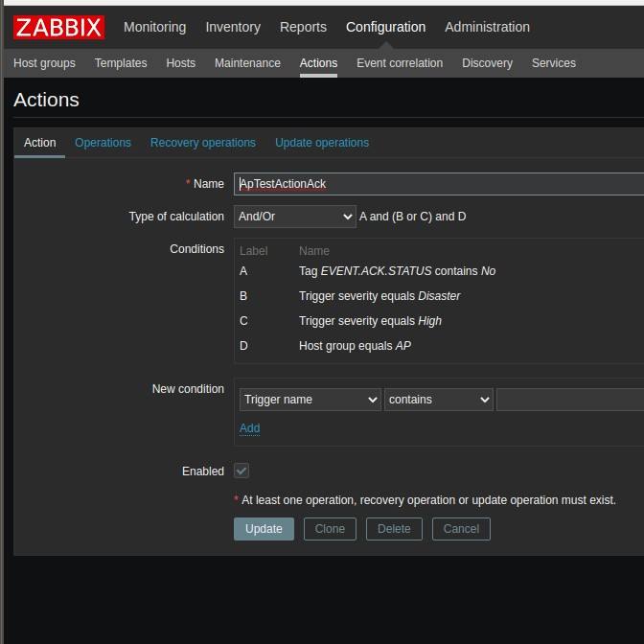This screenshot has height=644, width=644.
Task: Click the Clone button
Action: tap(330, 529)
